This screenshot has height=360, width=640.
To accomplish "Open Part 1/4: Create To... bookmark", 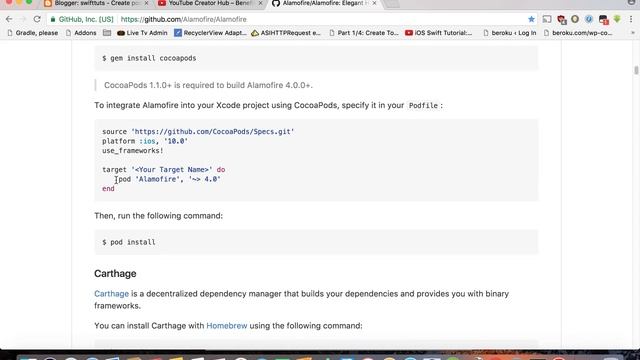I will pos(364,33).
